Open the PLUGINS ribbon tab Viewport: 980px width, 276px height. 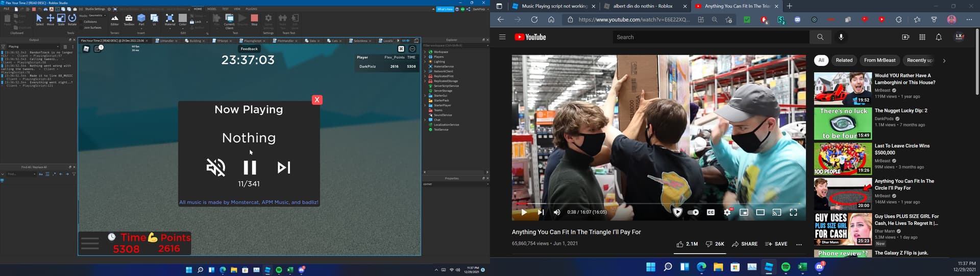click(251, 9)
